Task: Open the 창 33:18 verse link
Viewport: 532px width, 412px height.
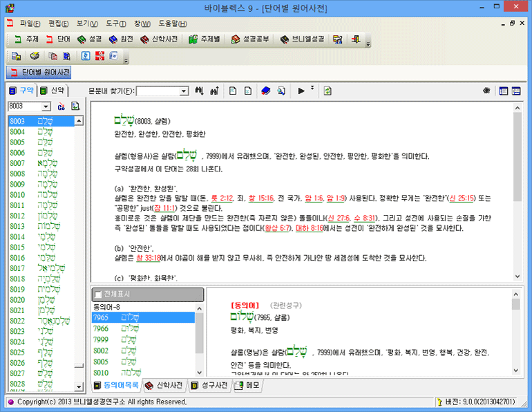Action: (149, 259)
